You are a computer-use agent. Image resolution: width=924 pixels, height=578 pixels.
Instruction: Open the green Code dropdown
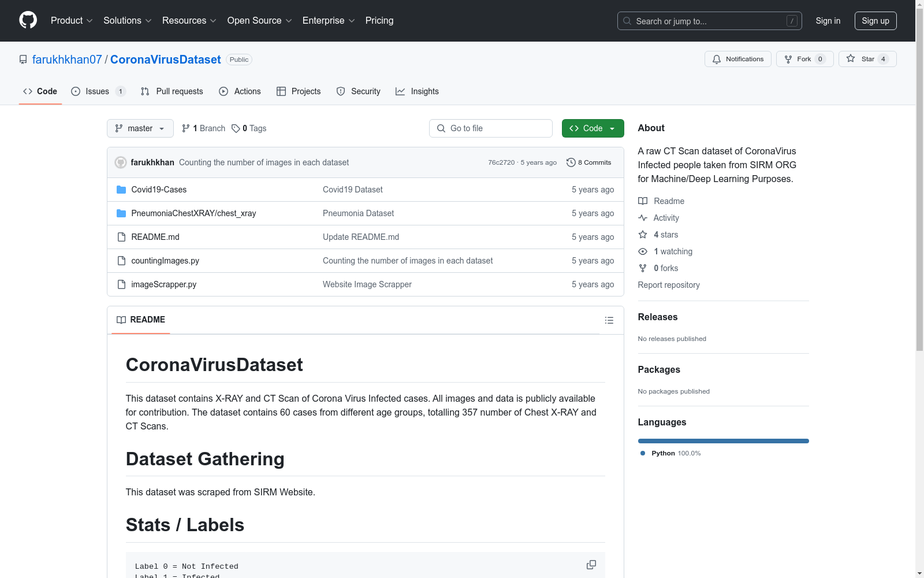(593, 128)
